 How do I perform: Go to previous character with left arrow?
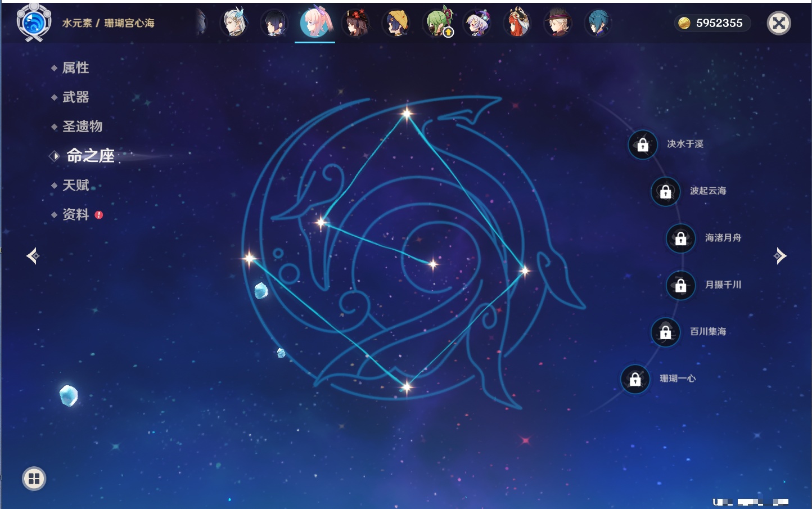coord(33,256)
